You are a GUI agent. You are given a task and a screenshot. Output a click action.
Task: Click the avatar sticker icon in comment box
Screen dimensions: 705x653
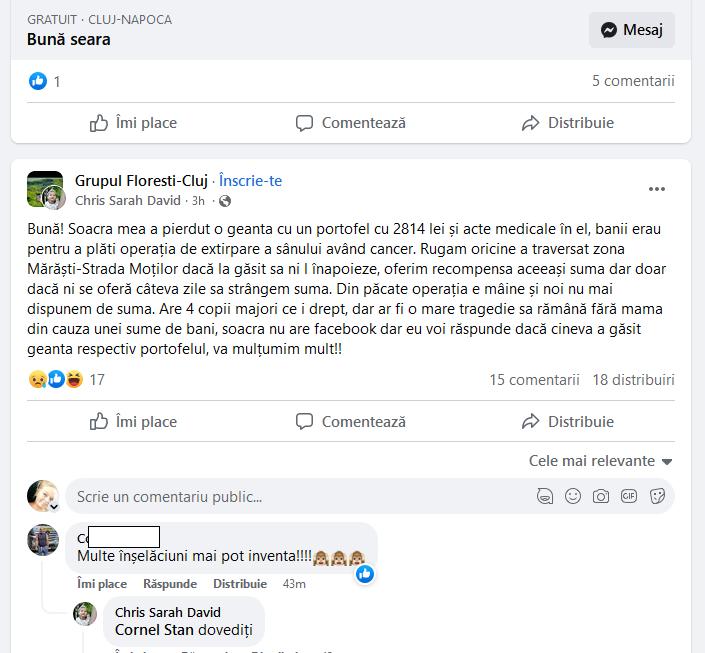[545, 496]
